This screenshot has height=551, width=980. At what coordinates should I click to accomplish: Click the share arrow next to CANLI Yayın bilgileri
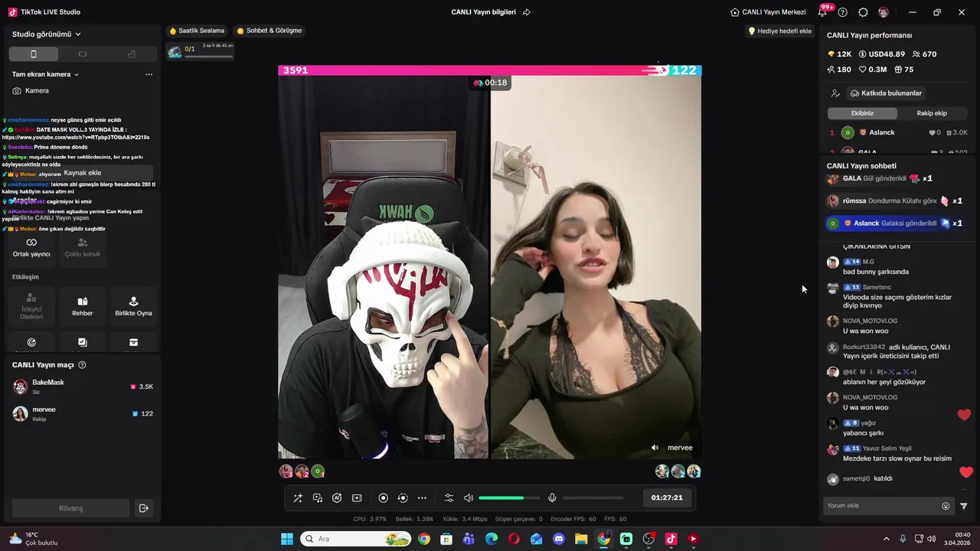pyautogui.click(x=526, y=12)
